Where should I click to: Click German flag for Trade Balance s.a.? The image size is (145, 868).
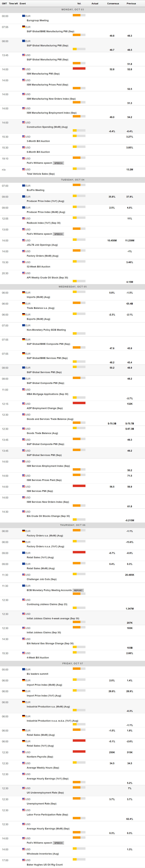pos(24,304)
